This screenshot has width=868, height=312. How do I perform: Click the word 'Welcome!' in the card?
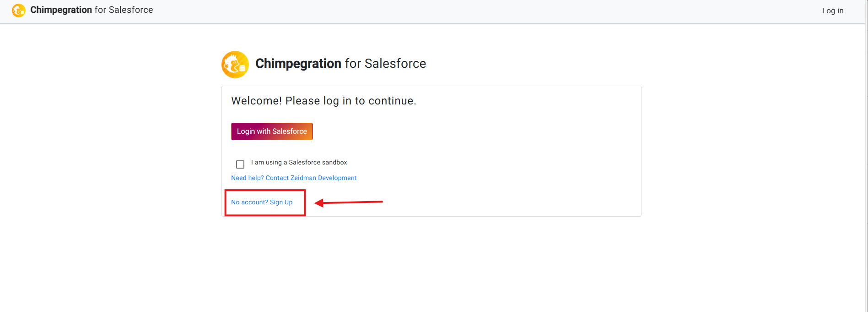point(256,101)
